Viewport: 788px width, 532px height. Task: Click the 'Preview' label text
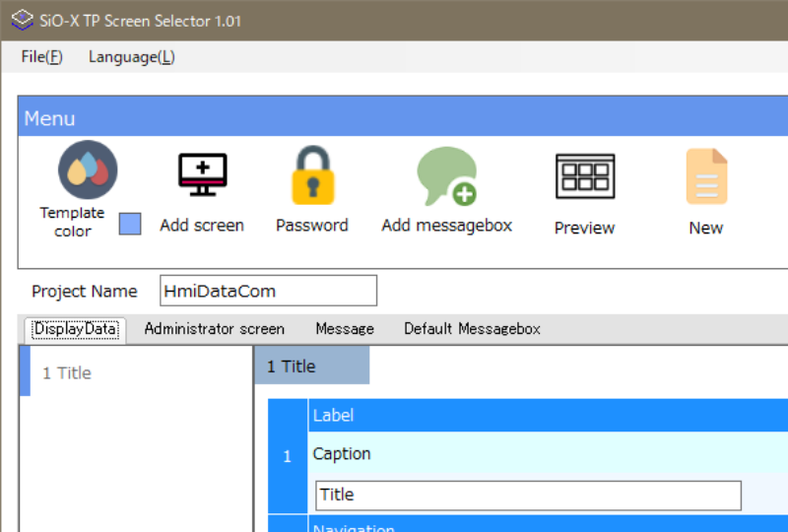tap(584, 228)
